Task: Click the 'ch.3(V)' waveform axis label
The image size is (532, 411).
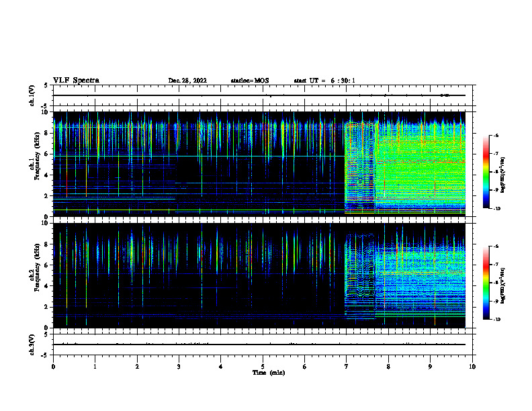Action: [32, 345]
